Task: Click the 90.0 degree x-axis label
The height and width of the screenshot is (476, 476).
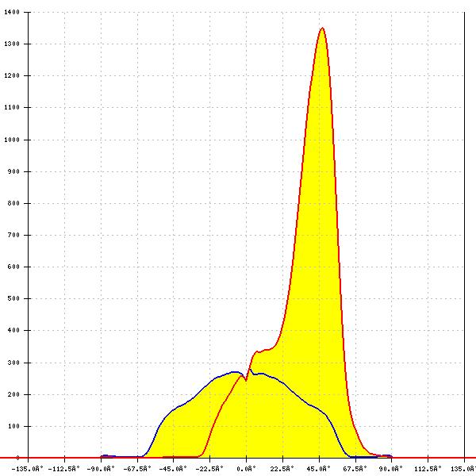Action: click(x=390, y=469)
